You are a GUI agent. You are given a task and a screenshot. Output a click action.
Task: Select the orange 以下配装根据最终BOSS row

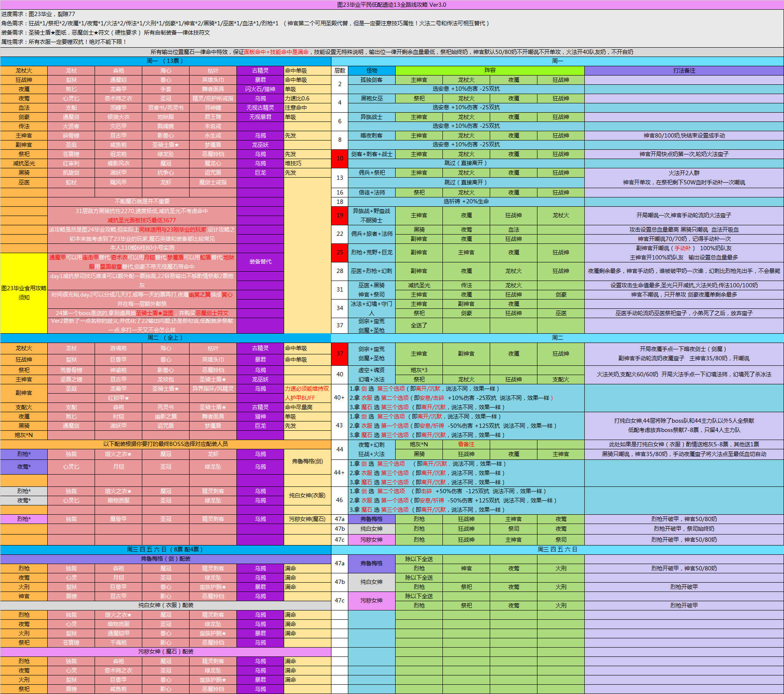pyautogui.click(x=165, y=444)
